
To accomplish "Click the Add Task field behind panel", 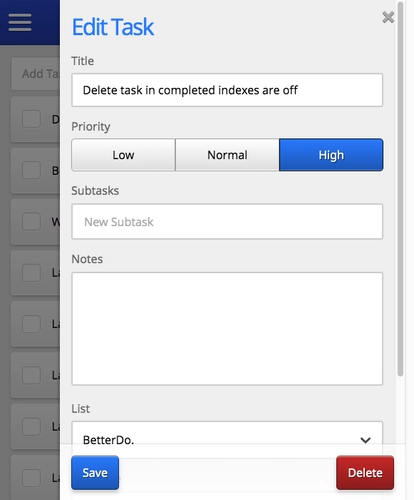I will pos(36,74).
